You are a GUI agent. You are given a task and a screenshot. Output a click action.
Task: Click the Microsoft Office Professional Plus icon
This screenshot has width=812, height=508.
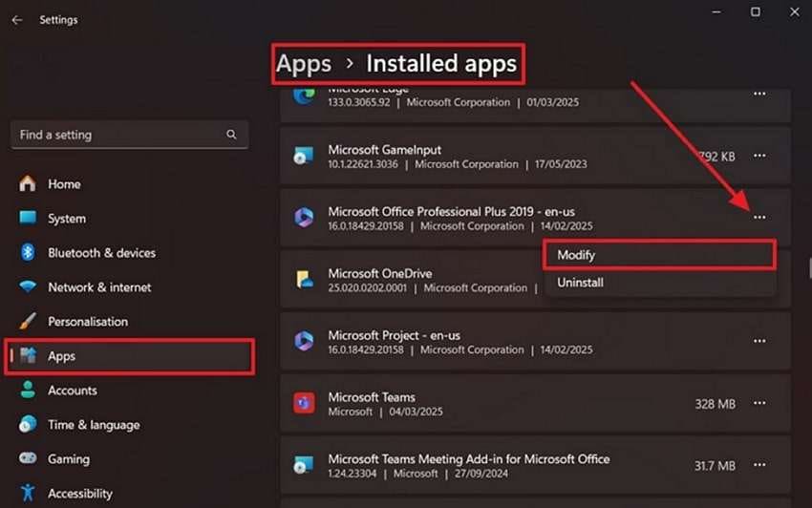[304, 217]
